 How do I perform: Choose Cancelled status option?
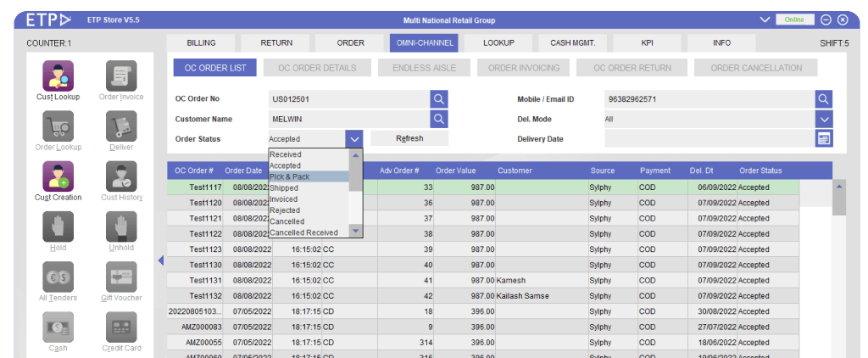pyautogui.click(x=309, y=221)
